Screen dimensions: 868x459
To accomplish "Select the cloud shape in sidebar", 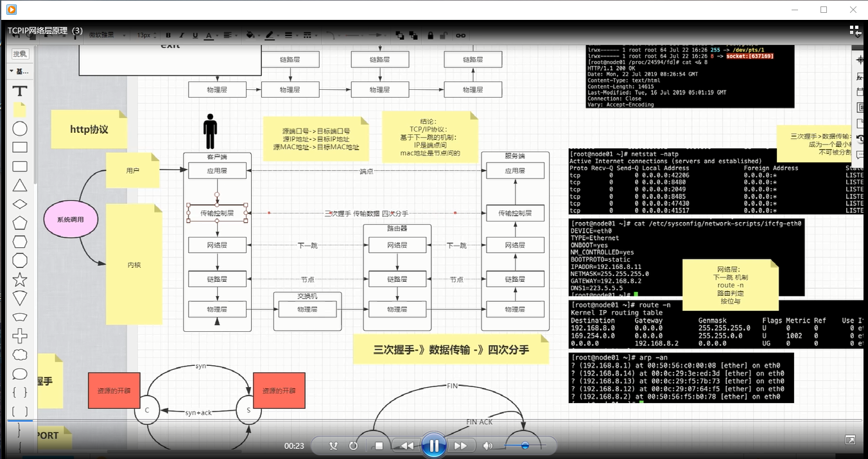I will pos(21,354).
